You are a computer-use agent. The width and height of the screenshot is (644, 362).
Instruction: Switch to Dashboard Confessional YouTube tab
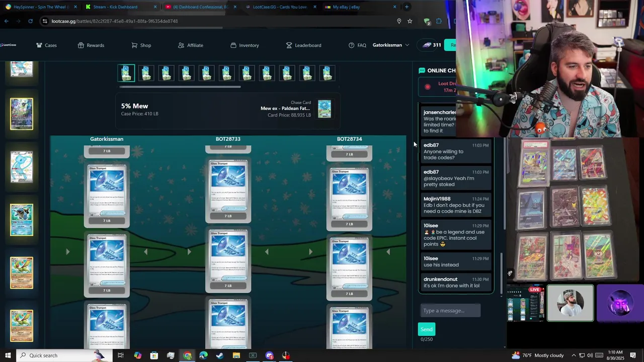click(200, 7)
